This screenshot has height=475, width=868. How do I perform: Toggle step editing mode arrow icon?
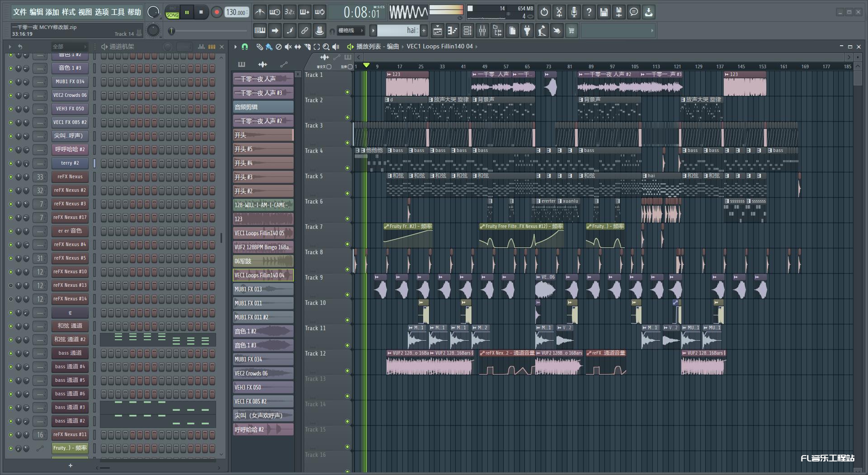(275, 31)
